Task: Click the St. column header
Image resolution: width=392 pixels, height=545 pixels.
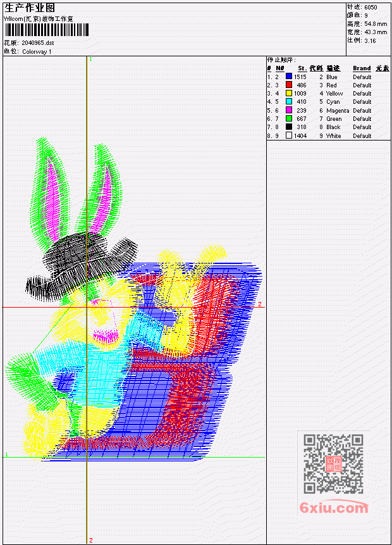Action: point(302,68)
